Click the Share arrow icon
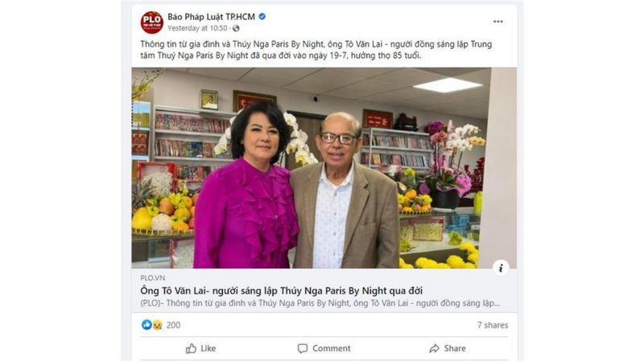This screenshot has height=362, width=644. pos(434,348)
